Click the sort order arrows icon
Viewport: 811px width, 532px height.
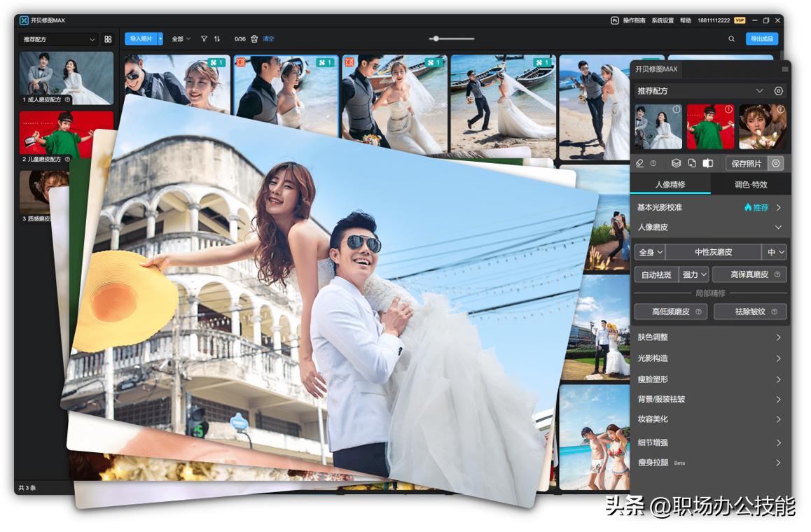click(x=217, y=39)
